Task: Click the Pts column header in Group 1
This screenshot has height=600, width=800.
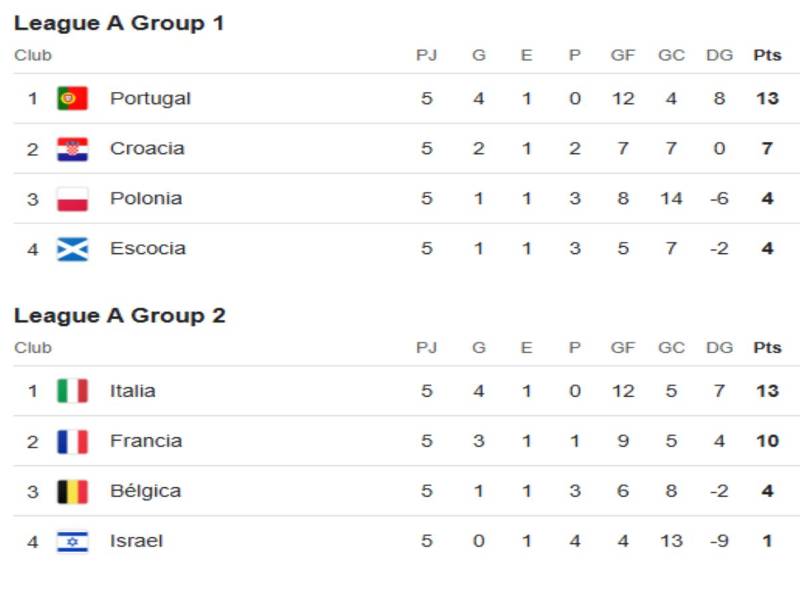Action: tap(767, 56)
